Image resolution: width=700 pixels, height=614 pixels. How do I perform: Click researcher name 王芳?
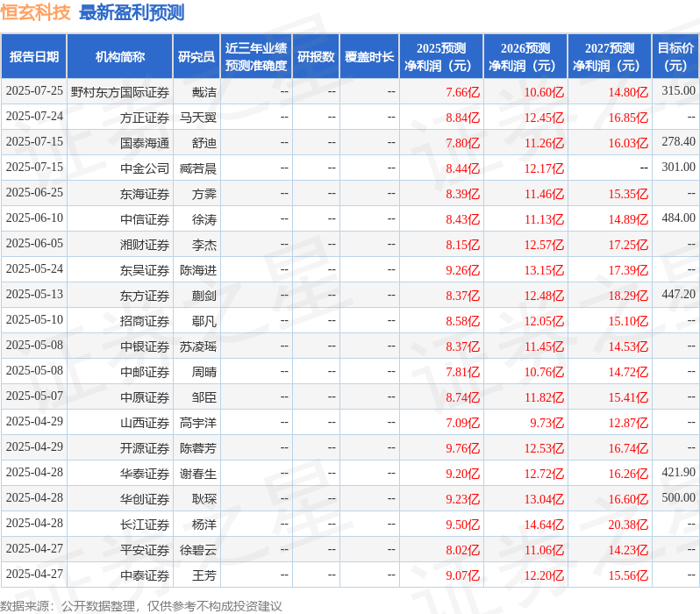(x=204, y=575)
